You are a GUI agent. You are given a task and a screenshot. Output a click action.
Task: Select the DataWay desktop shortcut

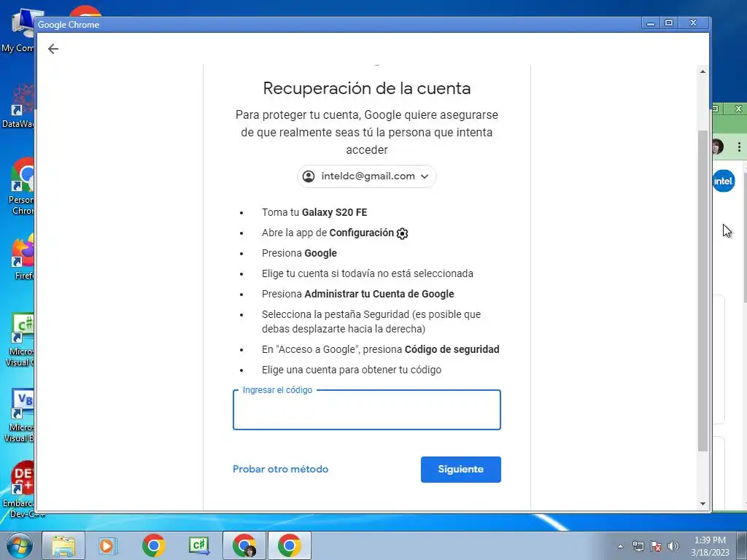tap(18, 106)
